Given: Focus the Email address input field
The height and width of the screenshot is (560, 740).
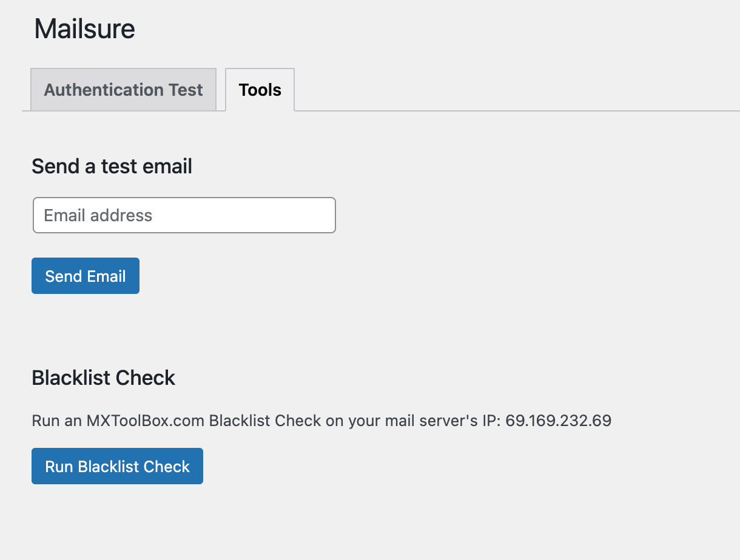Looking at the screenshot, I should 184,215.
